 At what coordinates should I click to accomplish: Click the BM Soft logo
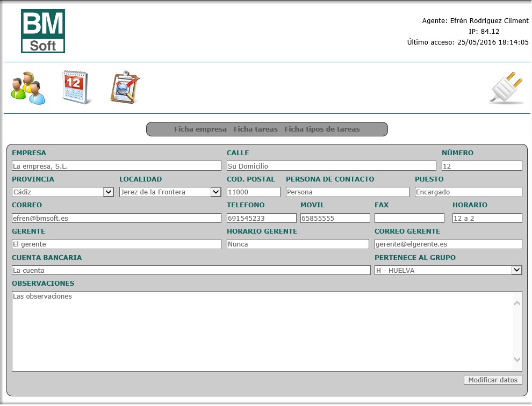click(x=43, y=31)
